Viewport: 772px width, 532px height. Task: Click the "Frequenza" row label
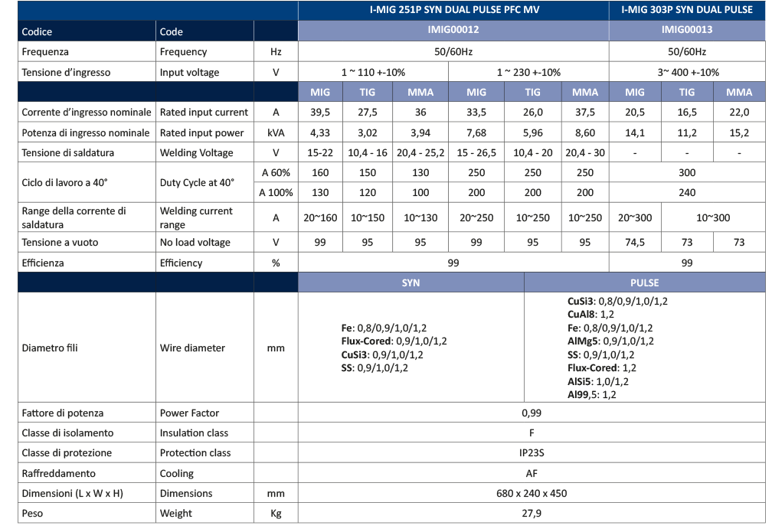pyautogui.click(x=45, y=52)
